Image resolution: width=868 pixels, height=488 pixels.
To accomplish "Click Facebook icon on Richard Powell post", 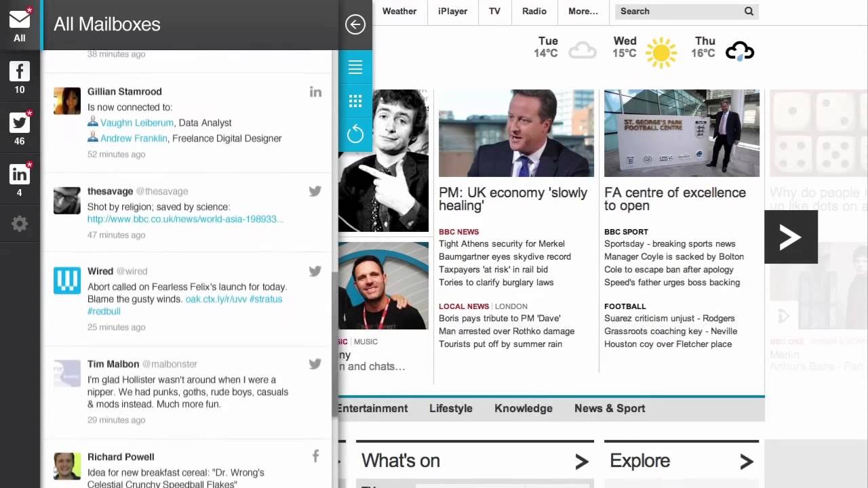I will click(315, 456).
